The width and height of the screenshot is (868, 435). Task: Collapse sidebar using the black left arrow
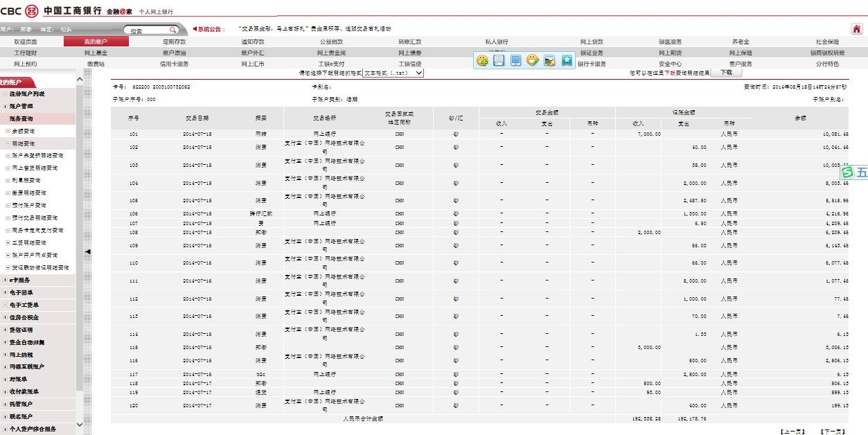87,252
